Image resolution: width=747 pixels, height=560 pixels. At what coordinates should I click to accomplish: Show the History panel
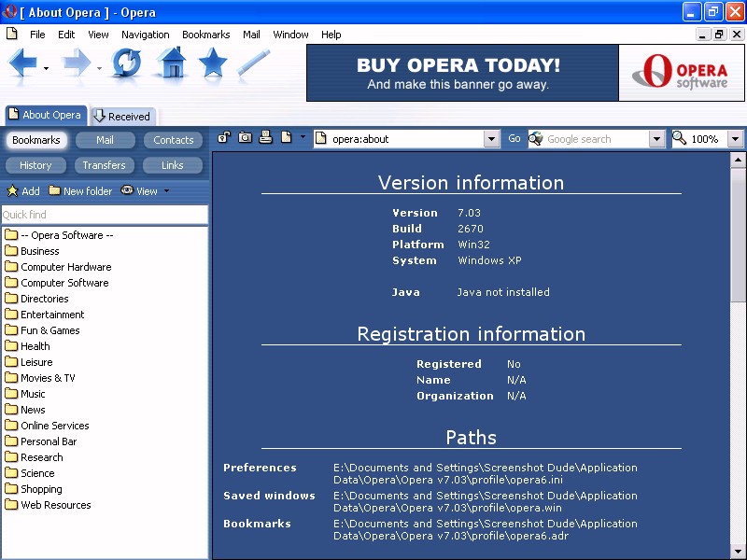pyautogui.click(x=35, y=165)
